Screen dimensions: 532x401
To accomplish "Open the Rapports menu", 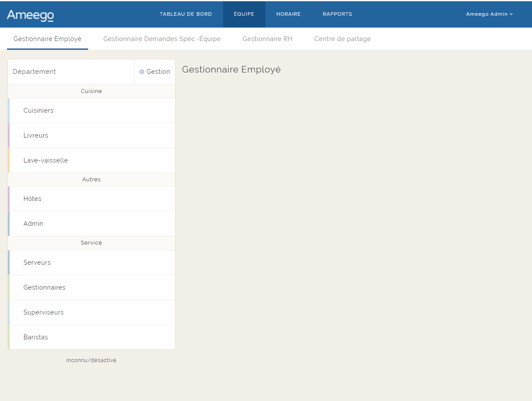I will coord(337,14).
